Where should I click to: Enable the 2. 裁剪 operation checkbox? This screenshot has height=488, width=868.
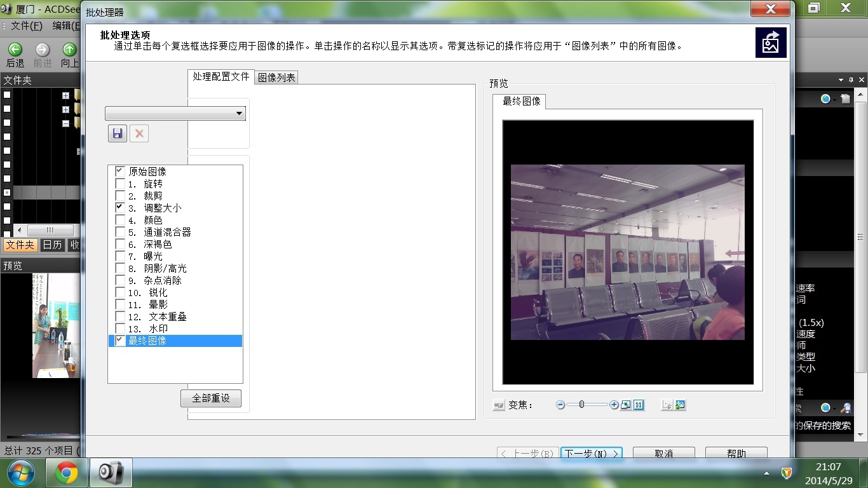[x=120, y=195]
